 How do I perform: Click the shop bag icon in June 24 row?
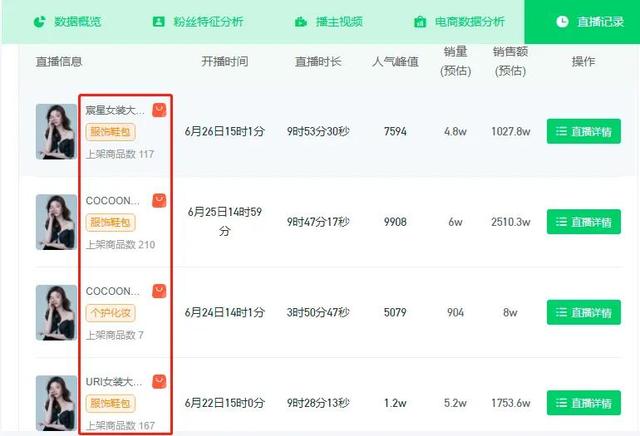pos(159,291)
